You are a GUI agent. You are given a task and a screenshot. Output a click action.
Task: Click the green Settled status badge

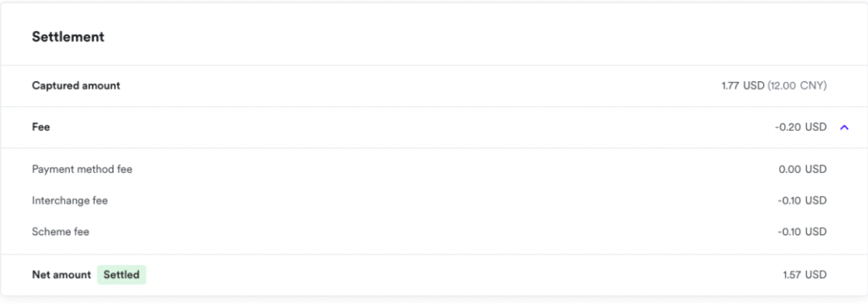122,274
